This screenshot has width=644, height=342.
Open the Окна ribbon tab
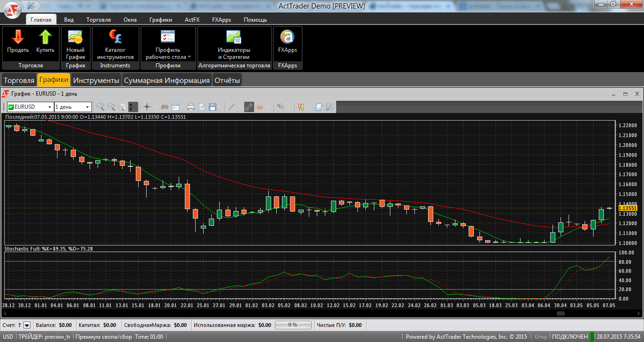[x=130, y=19]
